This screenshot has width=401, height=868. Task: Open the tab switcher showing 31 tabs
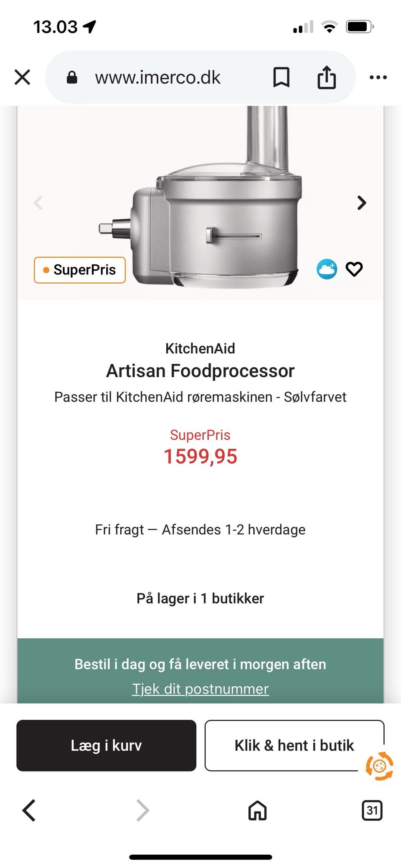[x=372, y=810]
